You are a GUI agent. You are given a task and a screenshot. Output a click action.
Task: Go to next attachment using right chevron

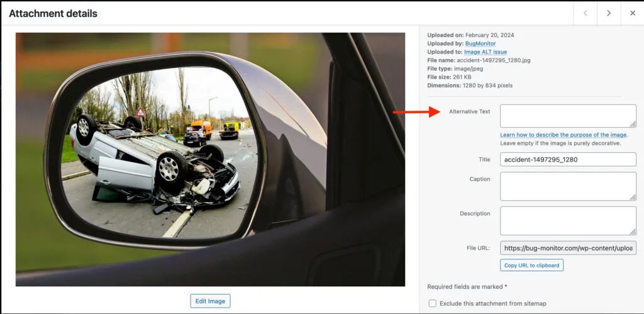pos(609,13)
